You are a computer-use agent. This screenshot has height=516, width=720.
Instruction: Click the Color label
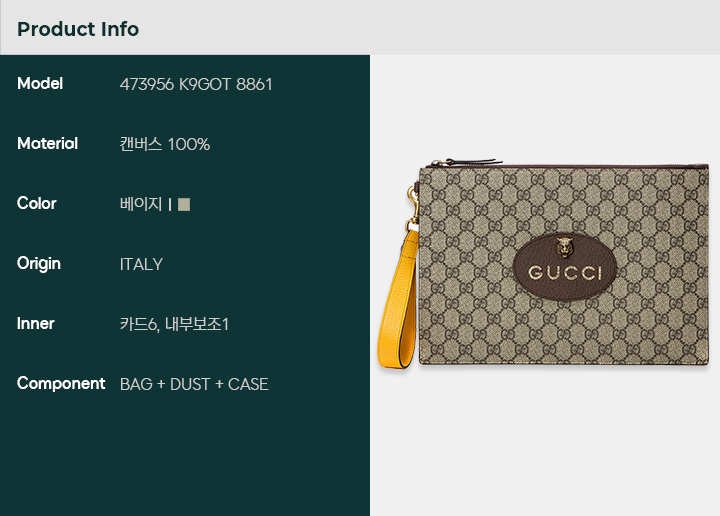point(37,203)
